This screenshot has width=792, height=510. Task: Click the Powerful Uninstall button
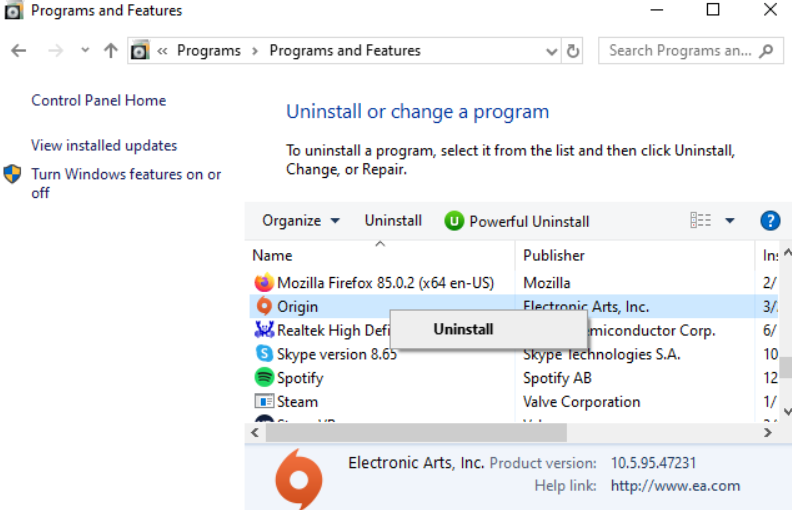pos(517,221)
